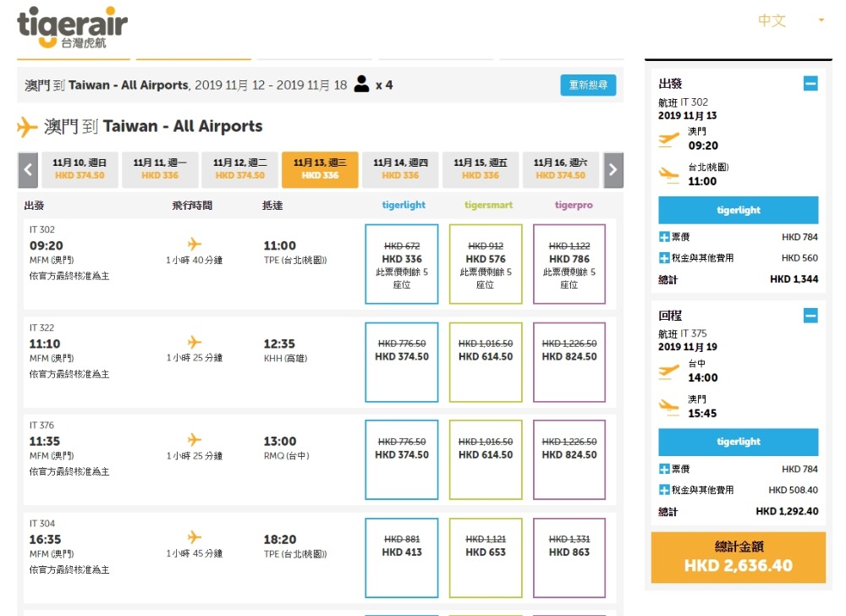Choose tigerlight HKD 336 fare for IT 302
The width and height of the screenshot is (846, 616).
(402, 263)
